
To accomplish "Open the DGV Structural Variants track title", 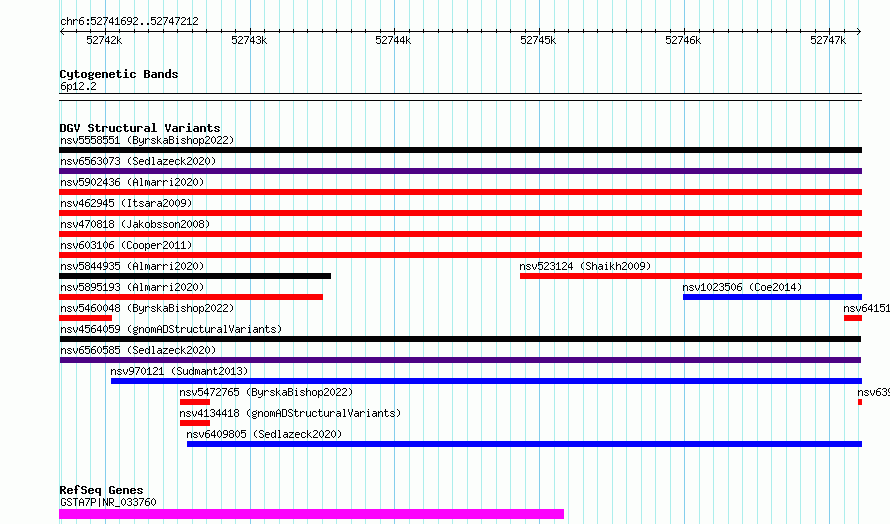I will 140,128.
